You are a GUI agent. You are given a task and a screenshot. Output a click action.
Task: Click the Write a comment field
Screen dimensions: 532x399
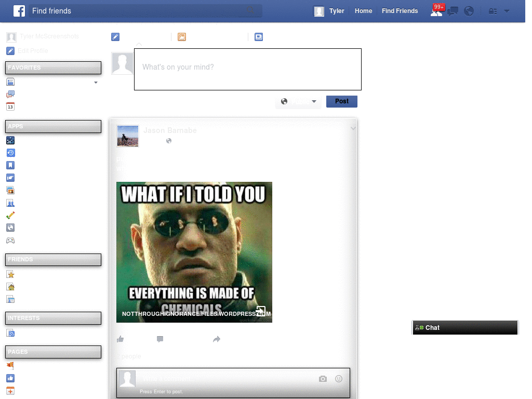tap(233, 383)
